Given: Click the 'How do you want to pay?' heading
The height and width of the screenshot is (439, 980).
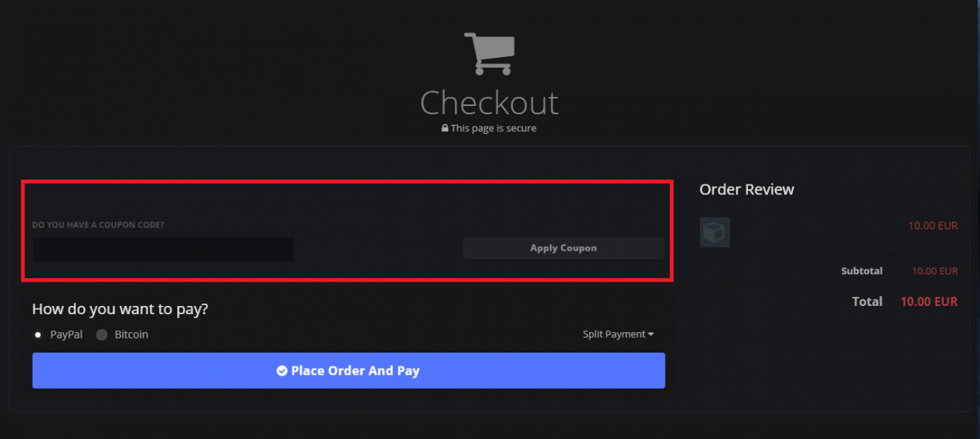Looking at the screenshot, I should click(120, 310).
